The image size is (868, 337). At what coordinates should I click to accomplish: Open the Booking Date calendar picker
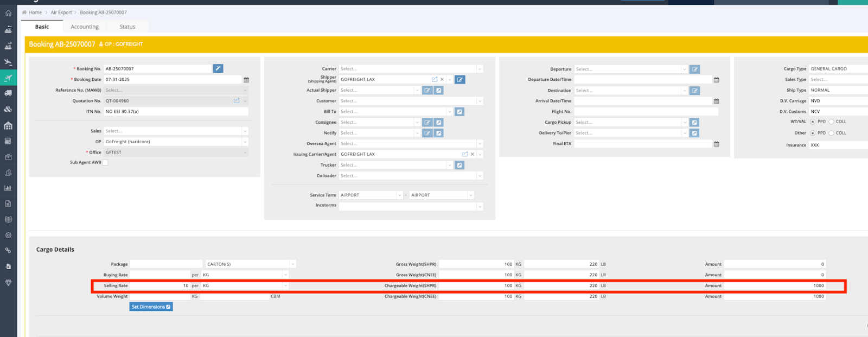[246, 80]
